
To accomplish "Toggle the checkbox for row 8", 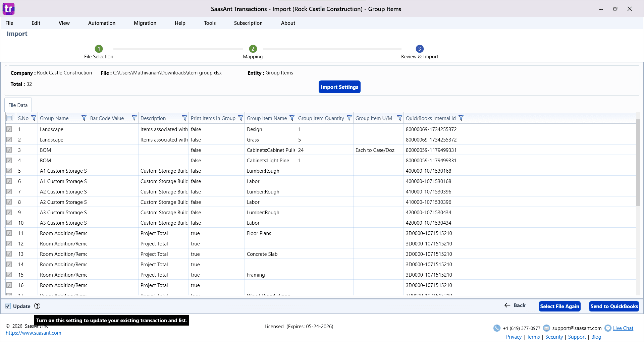I will [9, 202].
